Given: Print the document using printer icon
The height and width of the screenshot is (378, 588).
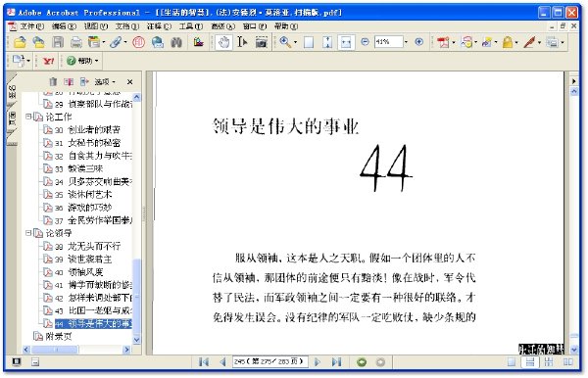Looking at the screenshot, I should pyautogui.click(x=76, y=42).
